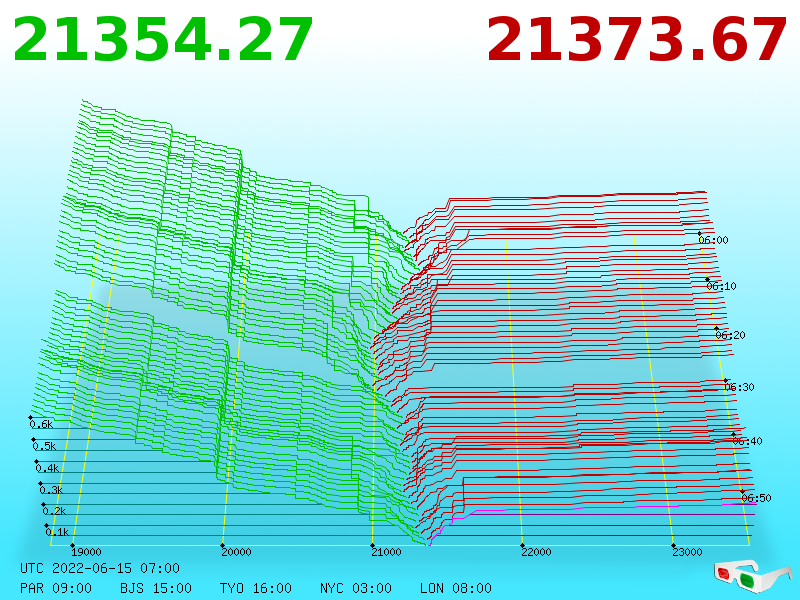Click the 3D glasses icon
Screen dimensions: 800x600
pos(753,576)
